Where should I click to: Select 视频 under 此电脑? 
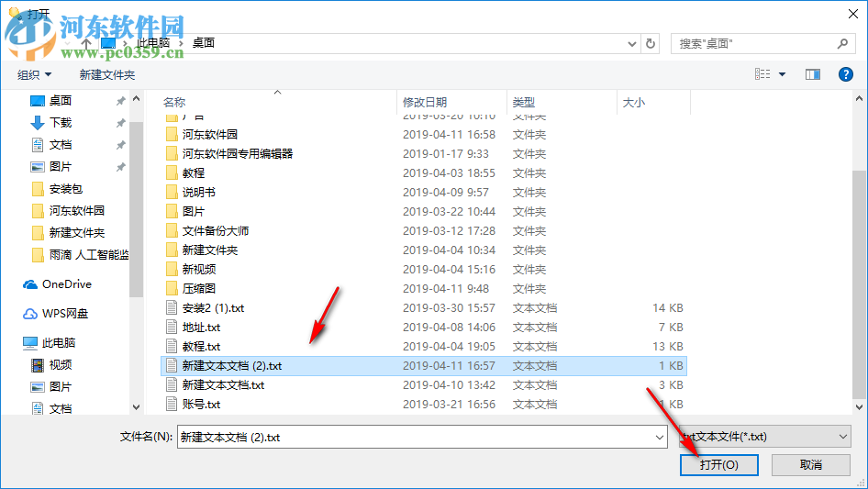click(61, 365)
